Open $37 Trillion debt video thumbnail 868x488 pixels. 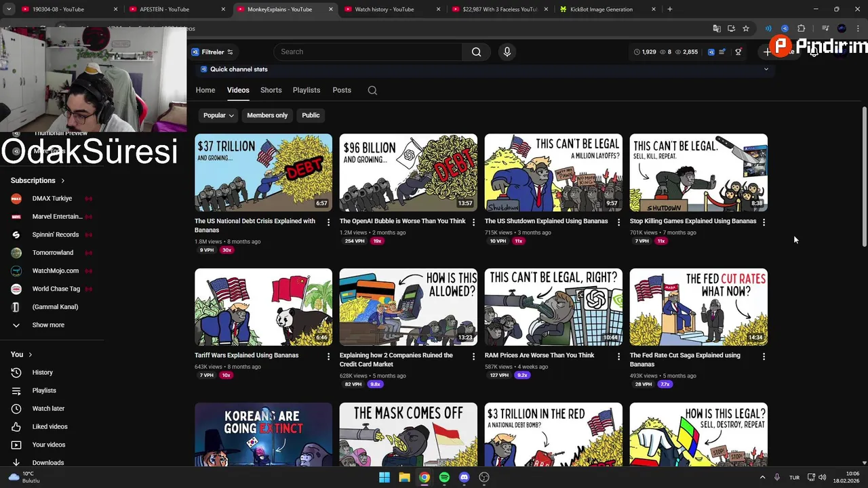(263, 173)
